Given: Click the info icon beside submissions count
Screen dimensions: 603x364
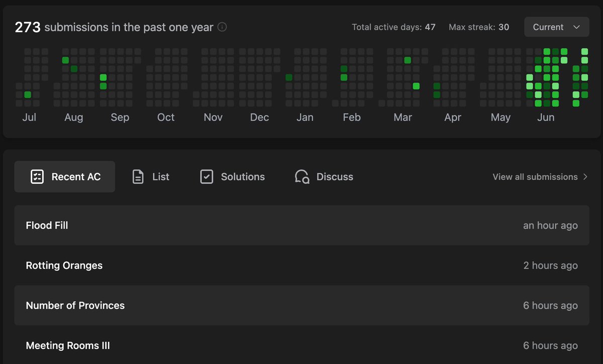Looking at the screenshot, I should 222,27.
